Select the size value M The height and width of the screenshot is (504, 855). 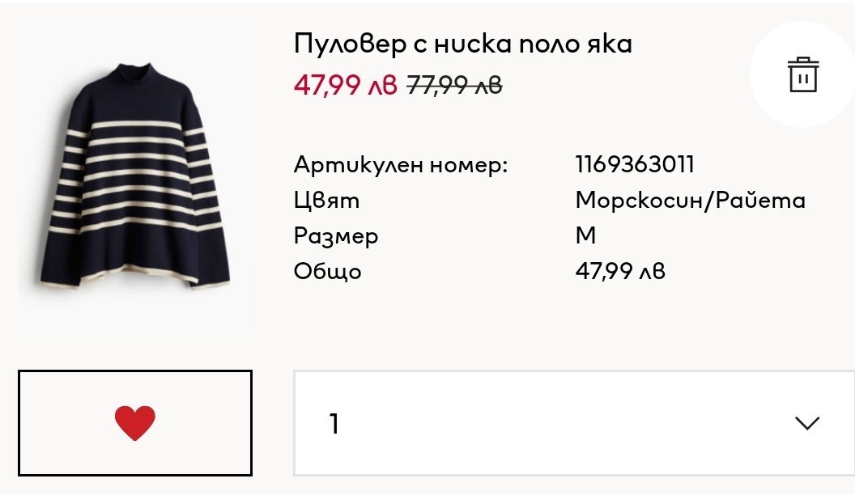click(585, 235)
